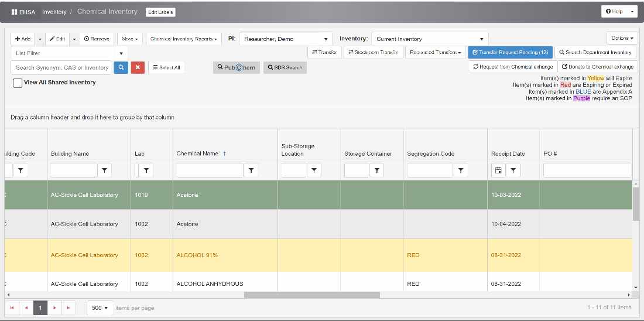The width and height of the screenshot is (644, 321).
Task: Click the blue search magnifier icon
Action: point(121,67)
